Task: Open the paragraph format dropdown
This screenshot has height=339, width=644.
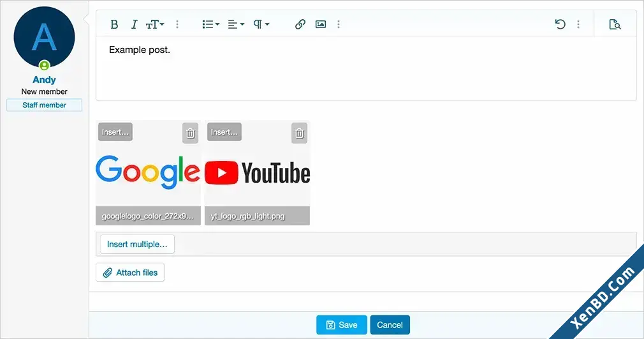Action: click(261, 24)
